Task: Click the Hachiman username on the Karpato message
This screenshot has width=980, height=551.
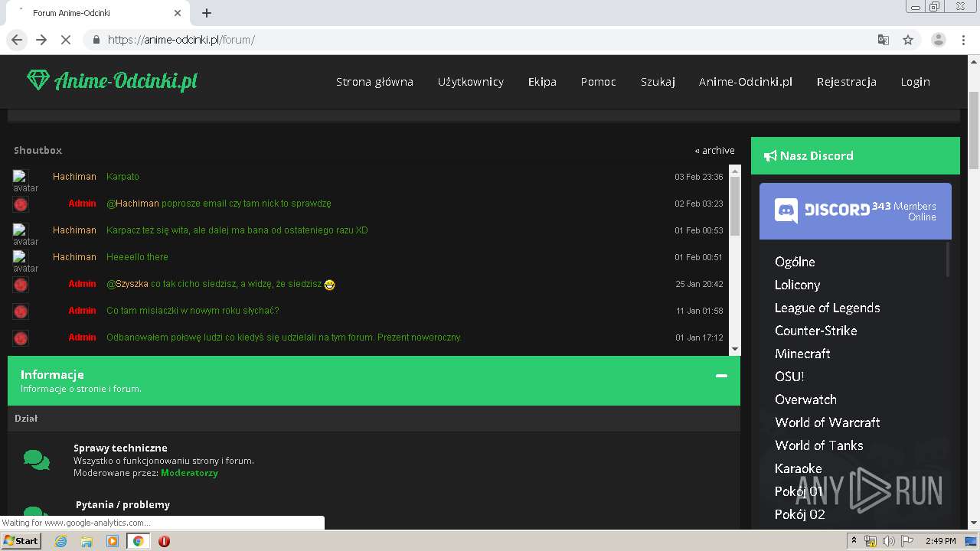Action: click(74, 177)
